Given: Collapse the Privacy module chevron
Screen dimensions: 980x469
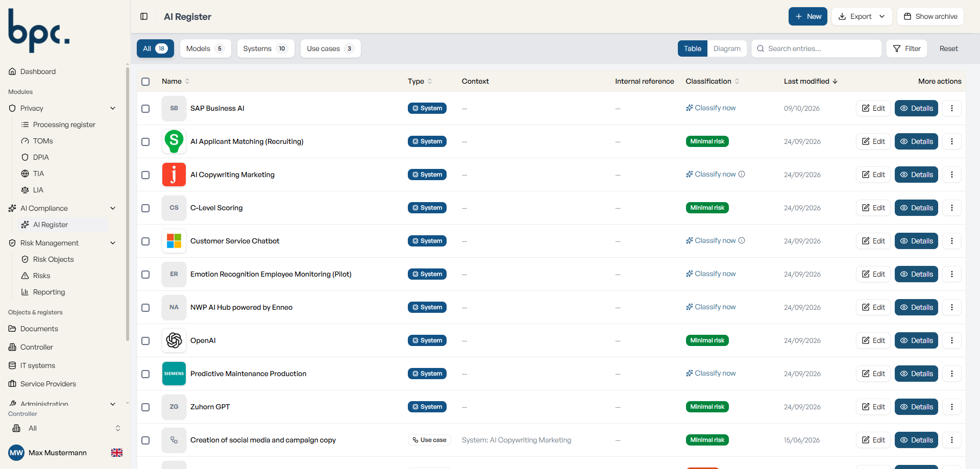Looking at the screenshot, I should pyautogui.click(x=113, y=108).
